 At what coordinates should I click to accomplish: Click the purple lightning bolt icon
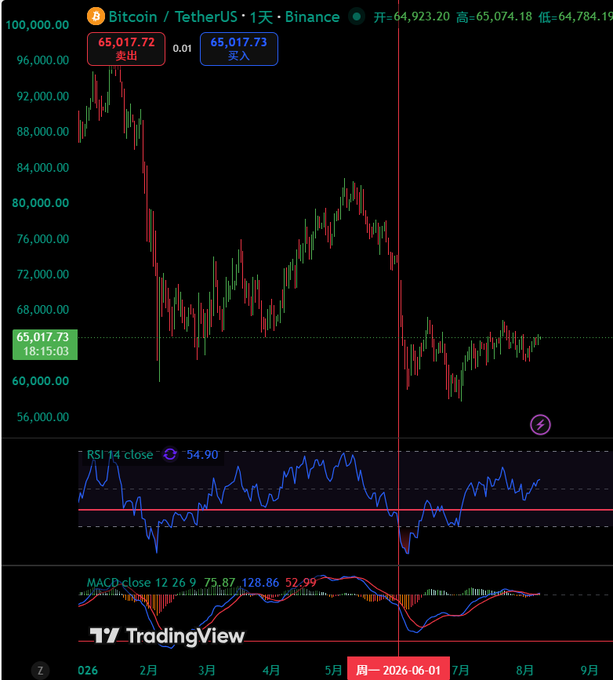click(540, 424)
